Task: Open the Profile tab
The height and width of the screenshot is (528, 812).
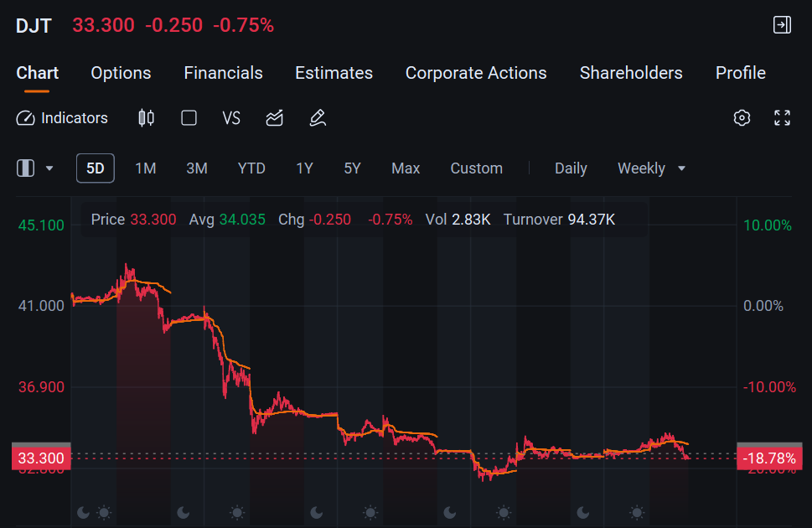Action: 740,73
